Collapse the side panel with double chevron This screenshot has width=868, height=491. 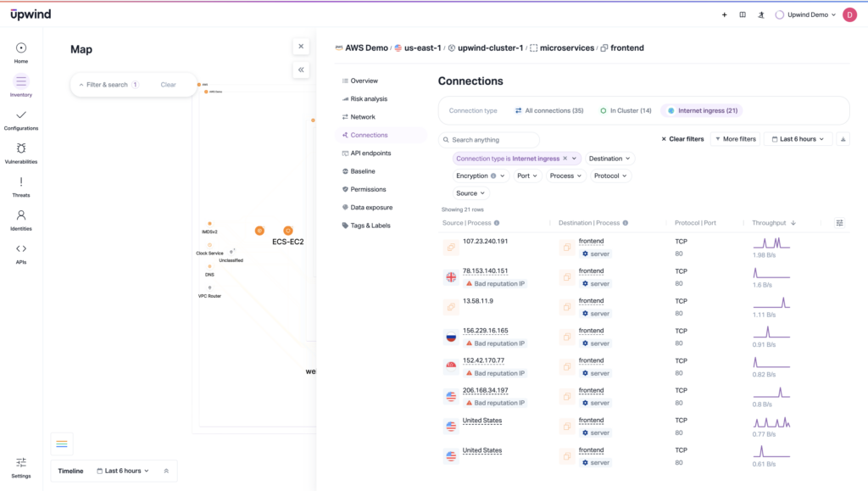[x=301, y=70]
